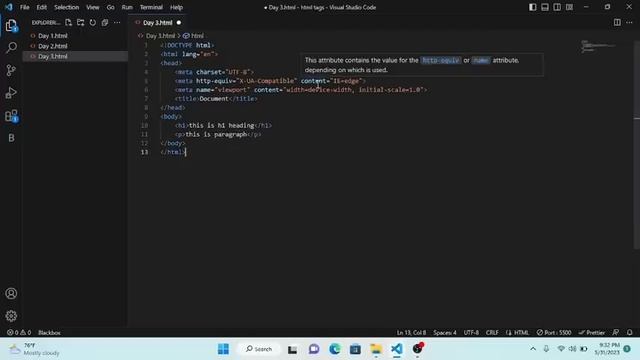Click the feedback icon in status bar
Viewport: 640px width, 360px height.
coord(616,333)
